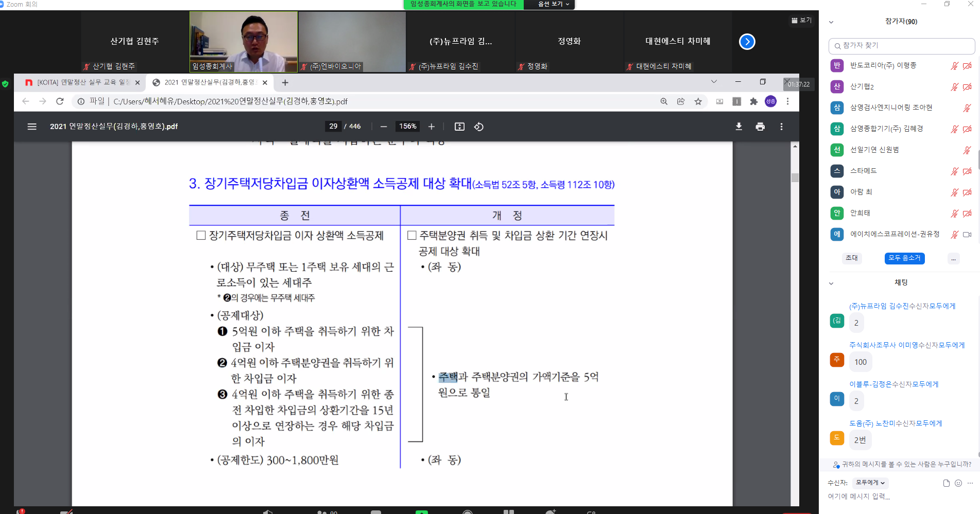This screenshot has height=514, width=980.
Task: Toggle mute for 반도코리아(주) 이형종
Action: pos(954,66)
